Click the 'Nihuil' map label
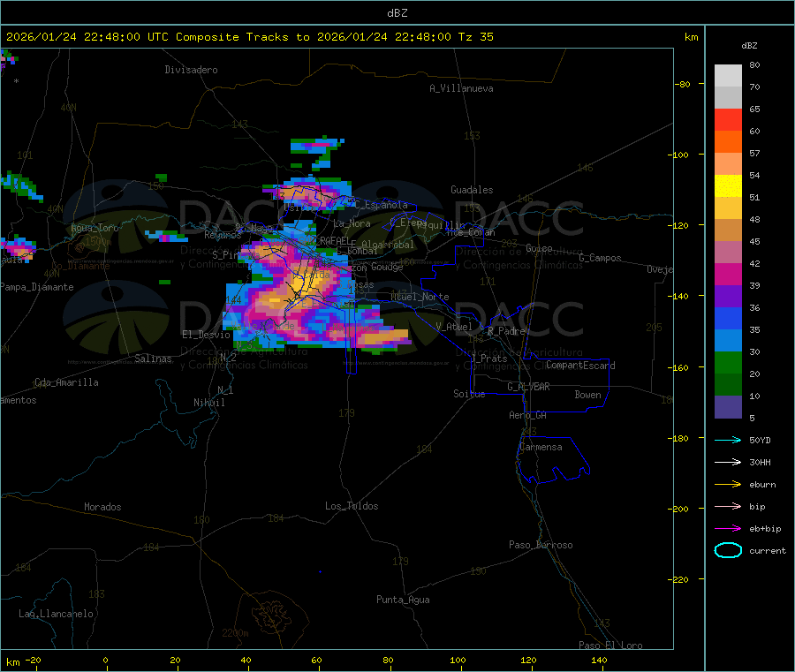This screenshot has width=795, height=672. pos(209,403)
